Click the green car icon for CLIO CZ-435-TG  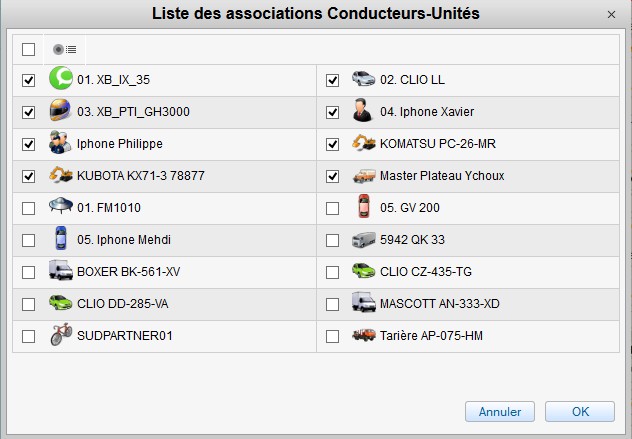[364, 270]
